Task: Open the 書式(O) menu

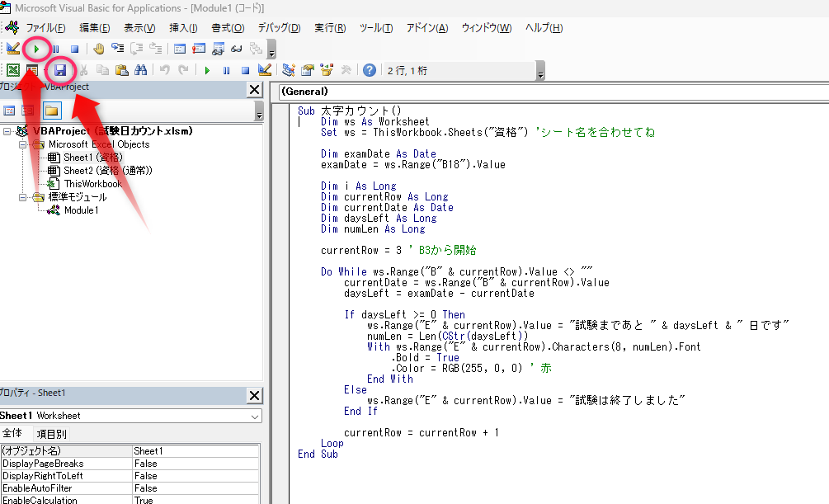Action: [x=228, y=28]
